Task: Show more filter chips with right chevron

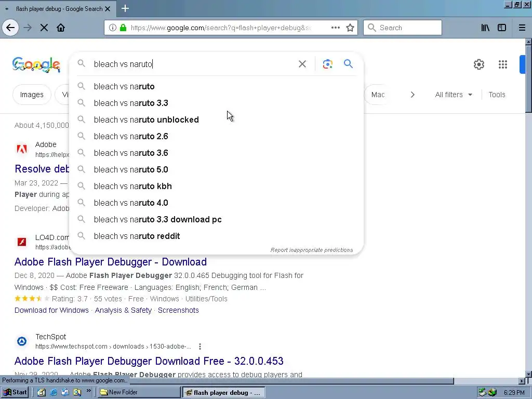Action: coord(412,95)
